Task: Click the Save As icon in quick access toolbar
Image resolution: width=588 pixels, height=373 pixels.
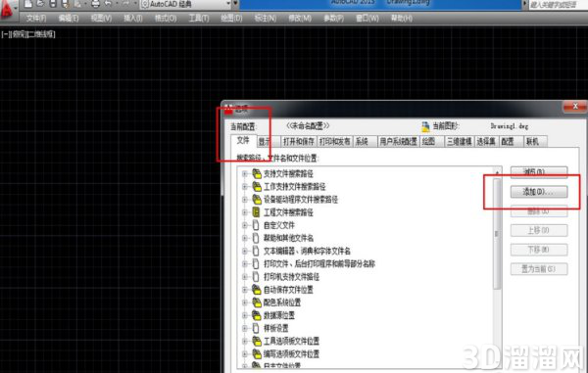Action: tap(66, 4)
